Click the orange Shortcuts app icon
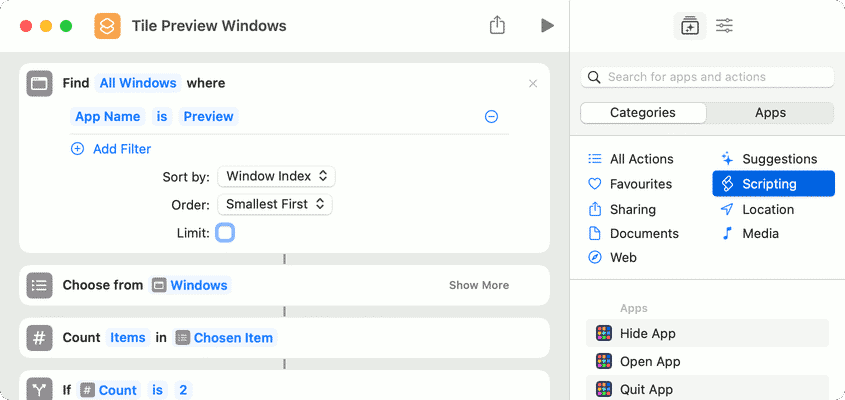845x400 pixels. [x=107, y=26]
